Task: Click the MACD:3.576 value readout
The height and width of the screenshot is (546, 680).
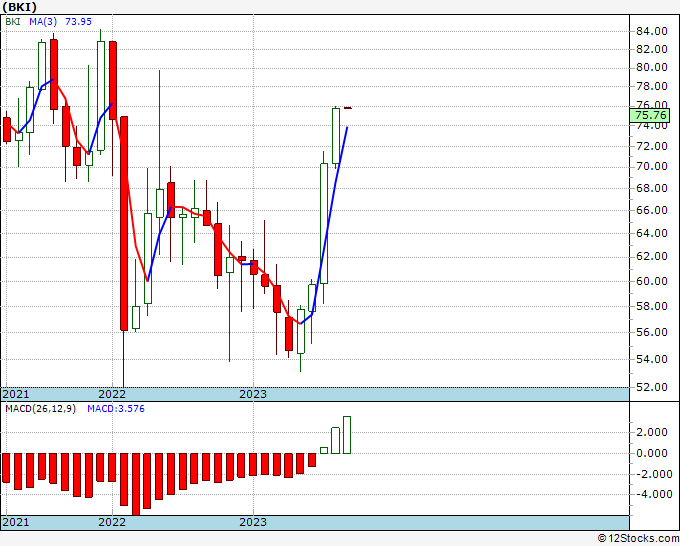Action: pyautogui.click(x=116, y=409)
